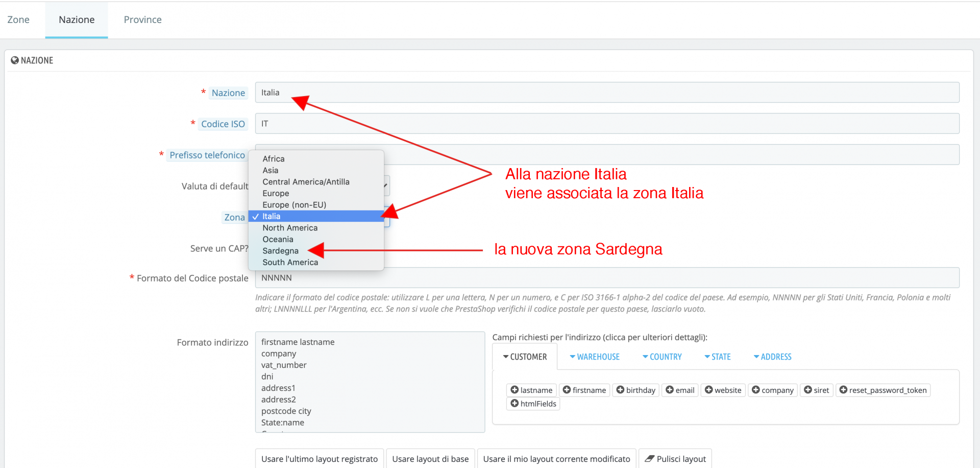Switch to the Zone tab

(18, 19)
